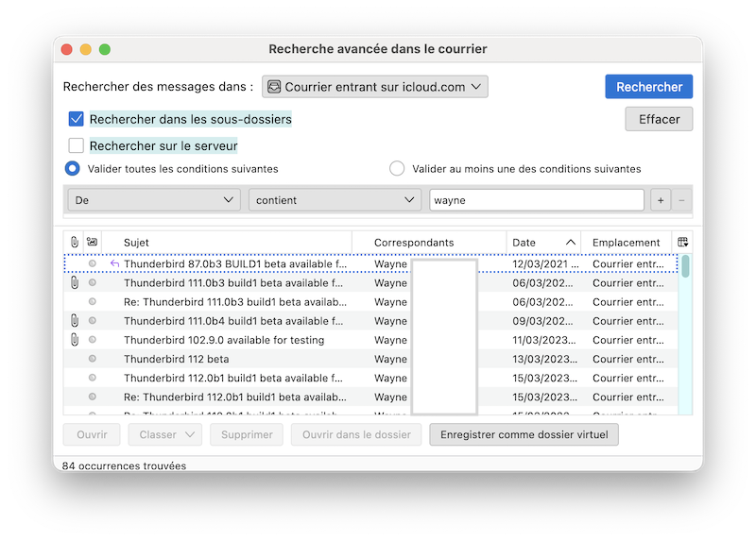Click the attachment column header icon
Image resolution: width=756 pixels, height=541 pixels.
[x=75, y=242]
